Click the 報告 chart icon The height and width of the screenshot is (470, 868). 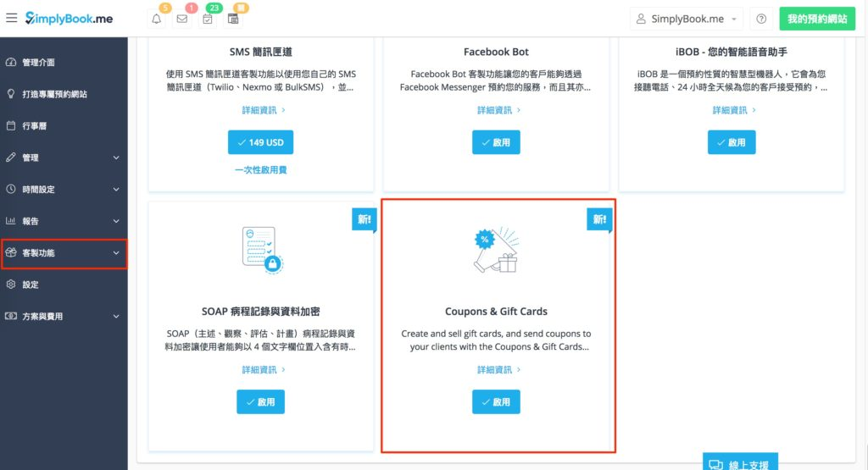click(x=11, y=221)
